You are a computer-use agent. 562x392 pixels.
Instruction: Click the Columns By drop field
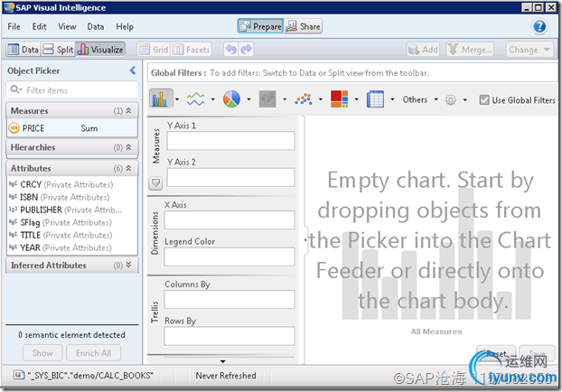(229, 300)
